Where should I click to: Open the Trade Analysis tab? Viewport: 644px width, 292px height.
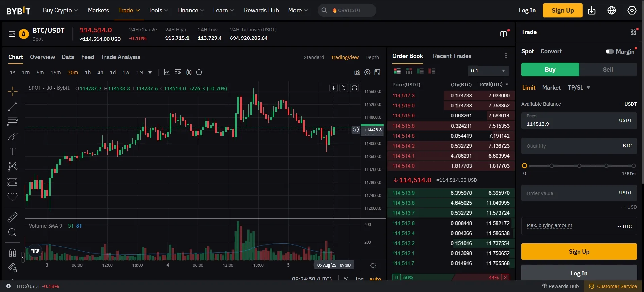120,57
